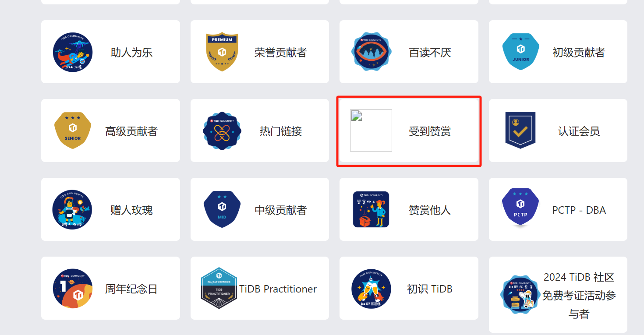Select the dark blue MID badge icon
Image resolution: width=644 pixels, height=335 pixels.
222,209
